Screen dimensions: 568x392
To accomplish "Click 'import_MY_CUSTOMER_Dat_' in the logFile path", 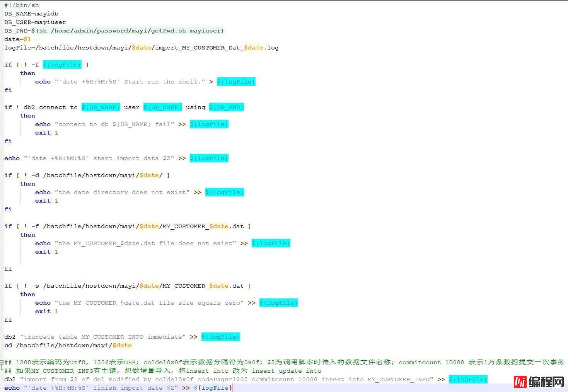I will 200,48.
